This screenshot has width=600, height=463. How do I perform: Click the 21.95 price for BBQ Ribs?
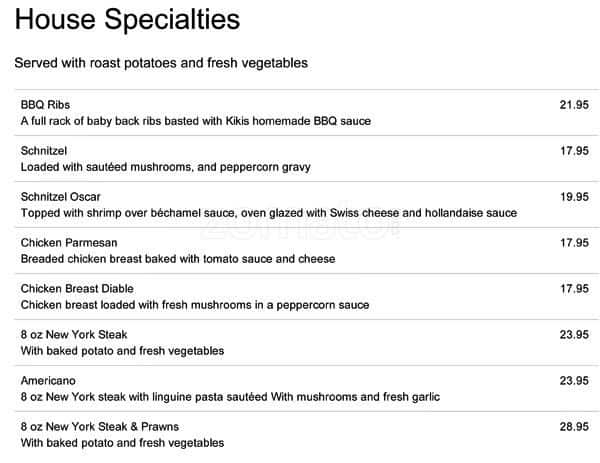573,105
